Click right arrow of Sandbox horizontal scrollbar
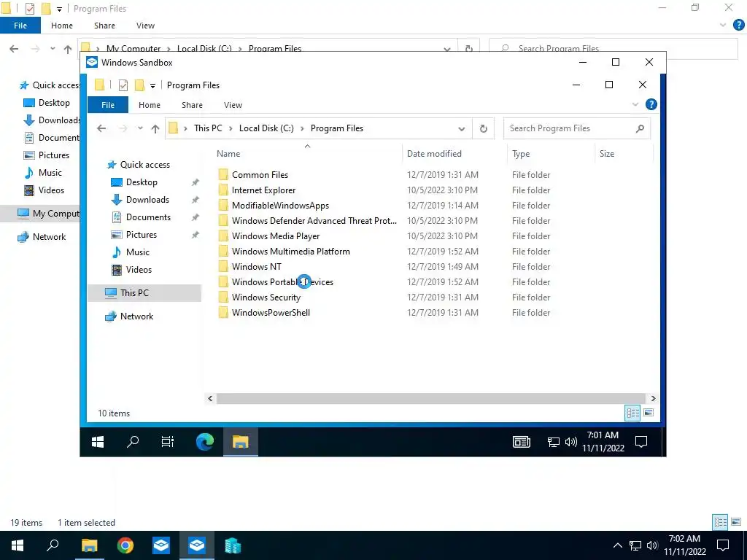The height and width of the screenshot is (560, 747). coord(653,398)
